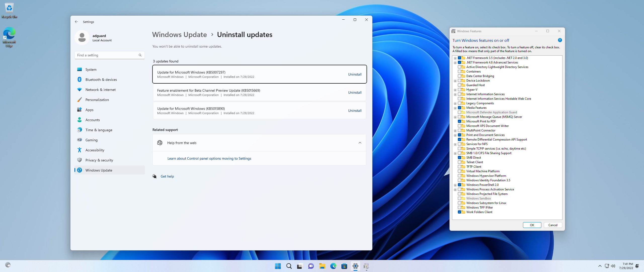Click the back arrow in Settings
This screenshot has width=644, height=272.
pyautogui.click(x=76, y=22)
